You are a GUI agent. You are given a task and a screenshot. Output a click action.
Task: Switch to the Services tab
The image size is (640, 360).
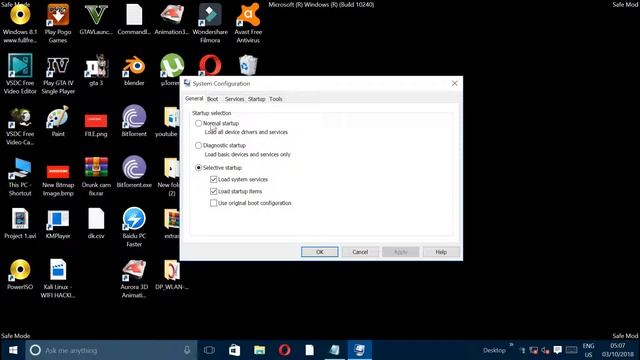[x=234, y=99]
